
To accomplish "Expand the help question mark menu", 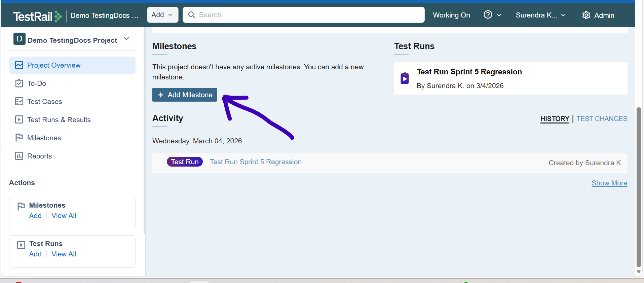I will [492, 15].
